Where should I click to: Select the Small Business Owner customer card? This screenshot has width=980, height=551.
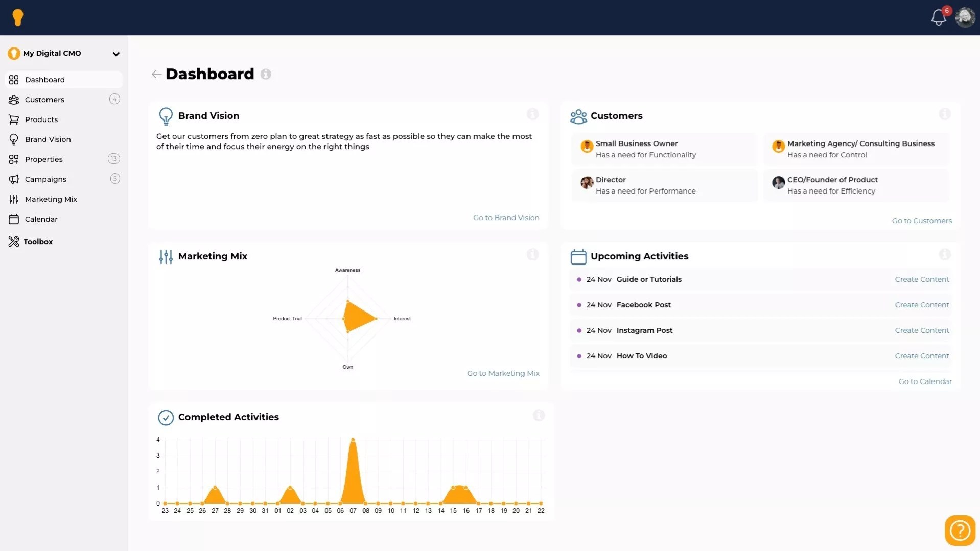[664, 149]
